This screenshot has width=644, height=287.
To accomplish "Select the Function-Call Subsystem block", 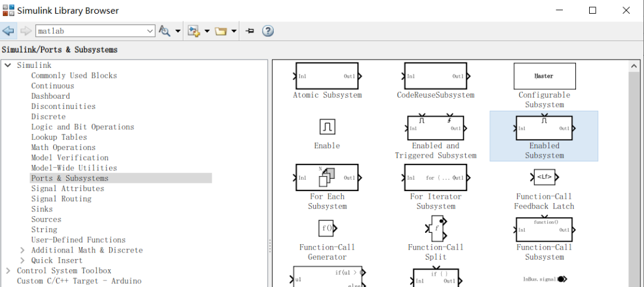I will pyautogui.click(x=544, y=229).
